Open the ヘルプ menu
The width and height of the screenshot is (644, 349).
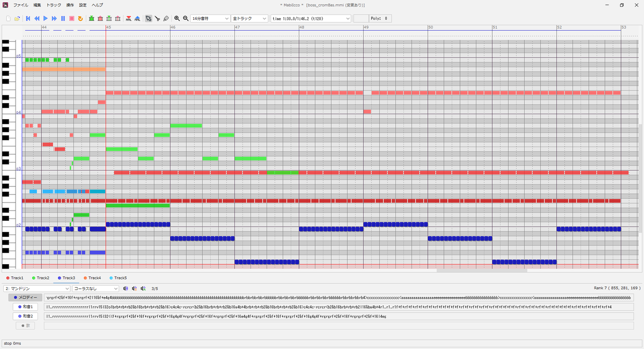97,5
